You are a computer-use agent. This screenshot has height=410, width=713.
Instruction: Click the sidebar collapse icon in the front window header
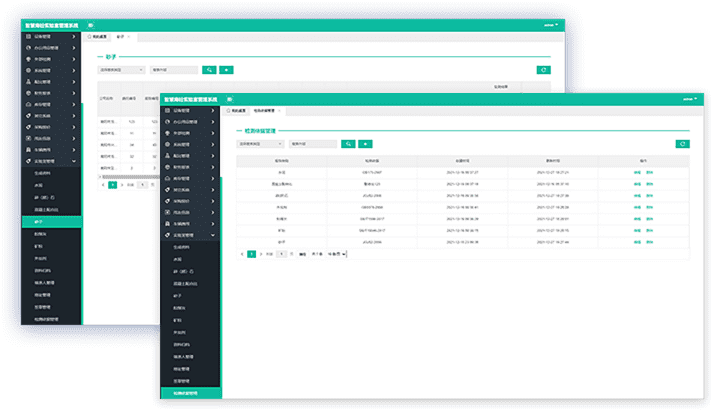229,99
